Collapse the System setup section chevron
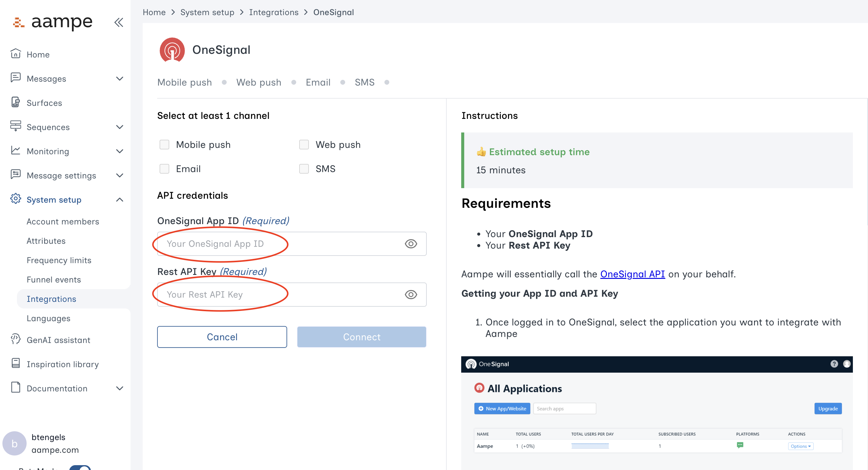This screenshot has height=470, width=868. point(119,199)
